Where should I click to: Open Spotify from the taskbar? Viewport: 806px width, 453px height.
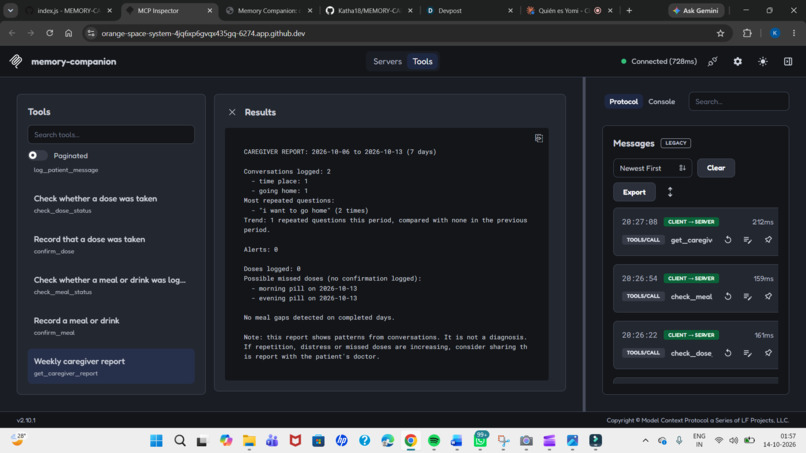click(434, 441)
